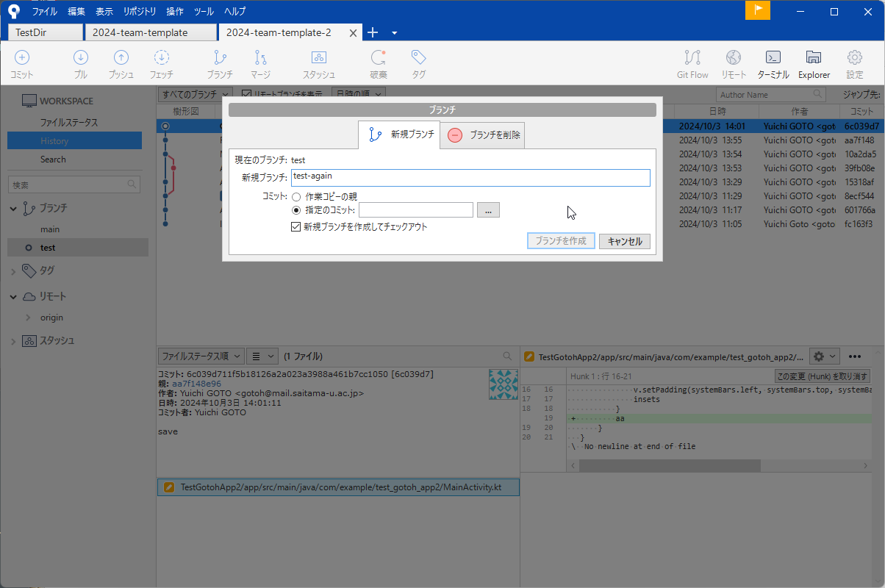
Task: Click the Tag (タグ) toolbar icon
Action: click(418, 57)
